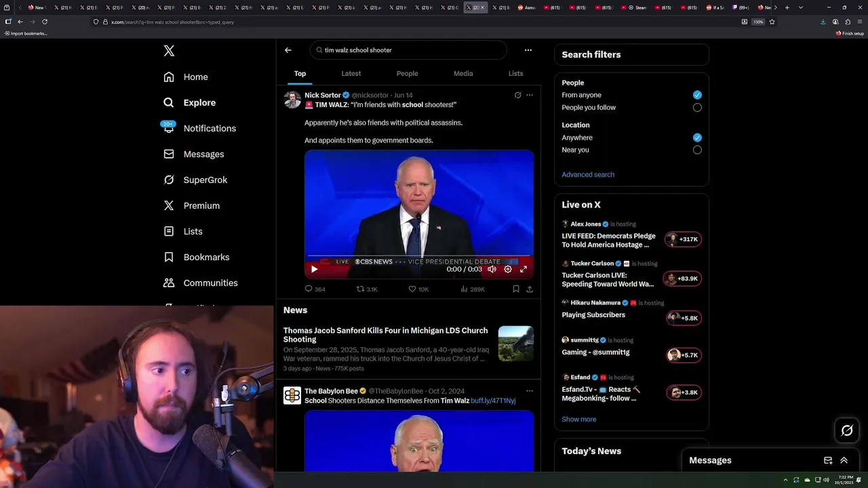Viewport: 868px width, 488px height.
Task: Open Advanced search link
Action: 588,174
